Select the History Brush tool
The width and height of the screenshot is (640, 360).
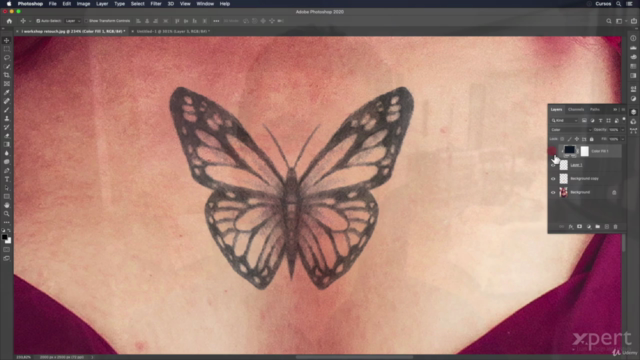(7, 127)
